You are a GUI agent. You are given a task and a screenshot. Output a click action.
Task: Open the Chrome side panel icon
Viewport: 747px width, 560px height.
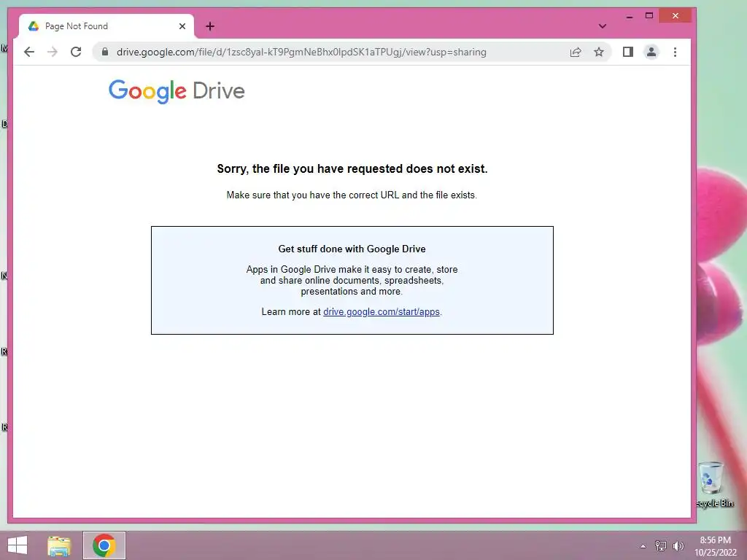(628, 52)
